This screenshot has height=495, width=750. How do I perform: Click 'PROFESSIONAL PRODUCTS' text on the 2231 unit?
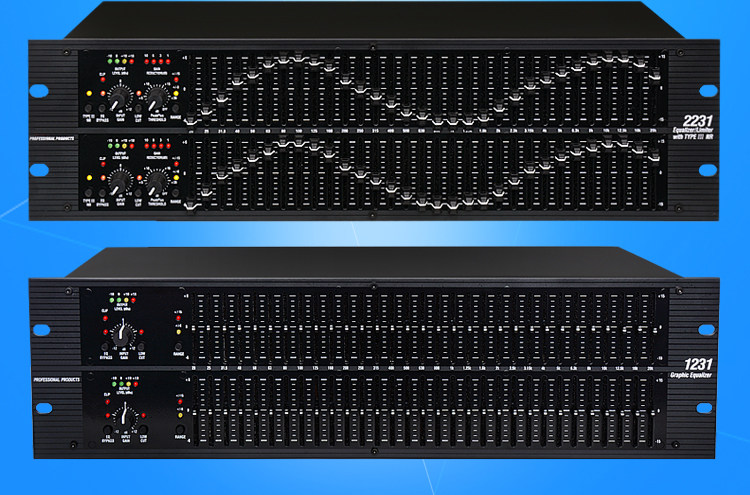point(52,139)
